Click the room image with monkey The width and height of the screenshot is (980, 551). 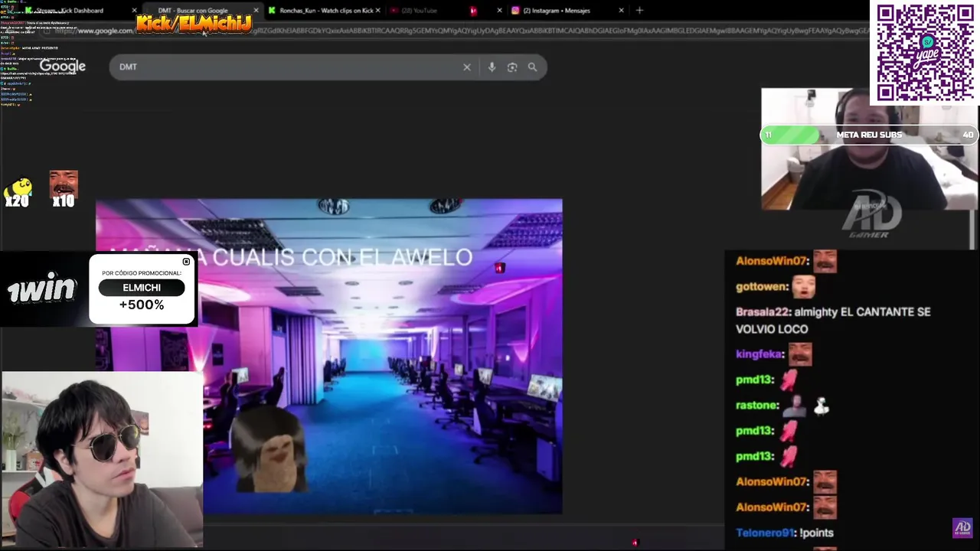point(329,357)
